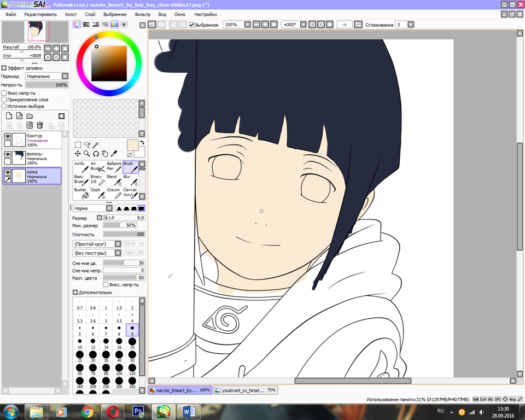Viewport: 525px width, 420px height.
Task: Select the flat brush edge shape
Action: click(141, 208)
